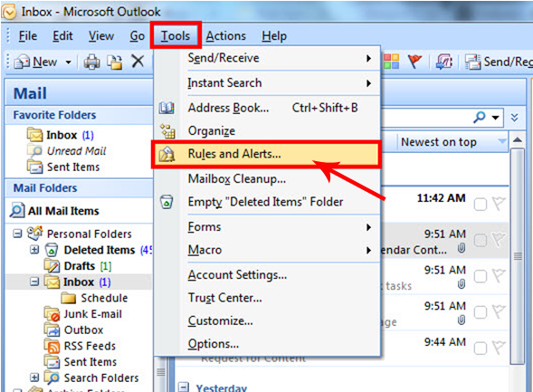533x392 pixels.
Task: Flag the calendar Cont... message
Action: pos(499,240)
